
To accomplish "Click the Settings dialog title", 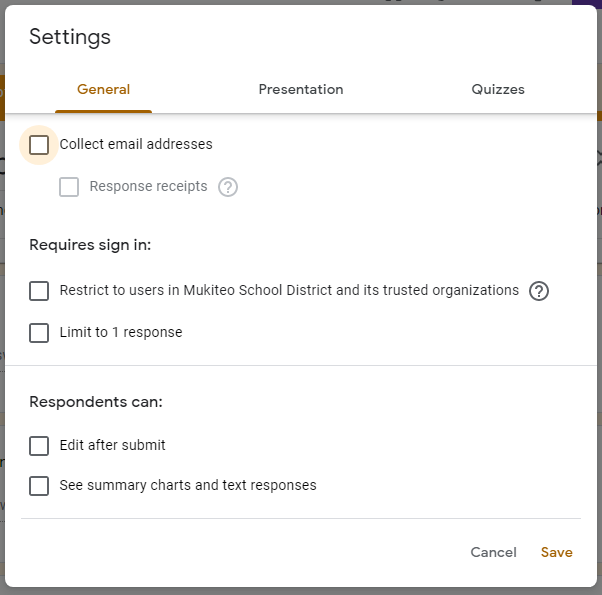I will pyautogui.click(x=70, y=38).
